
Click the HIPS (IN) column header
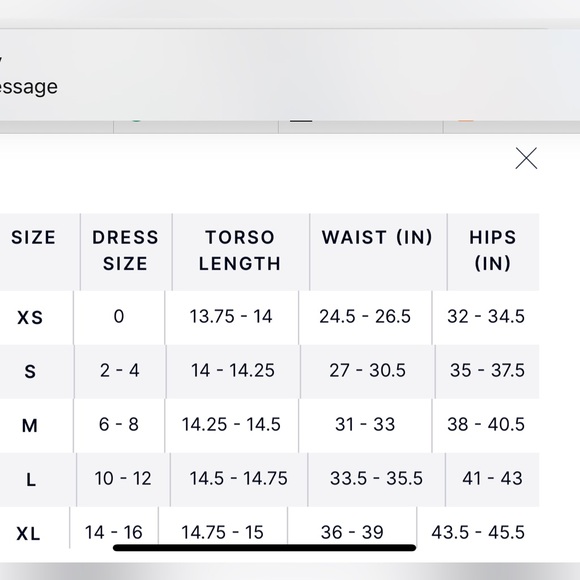492,250
